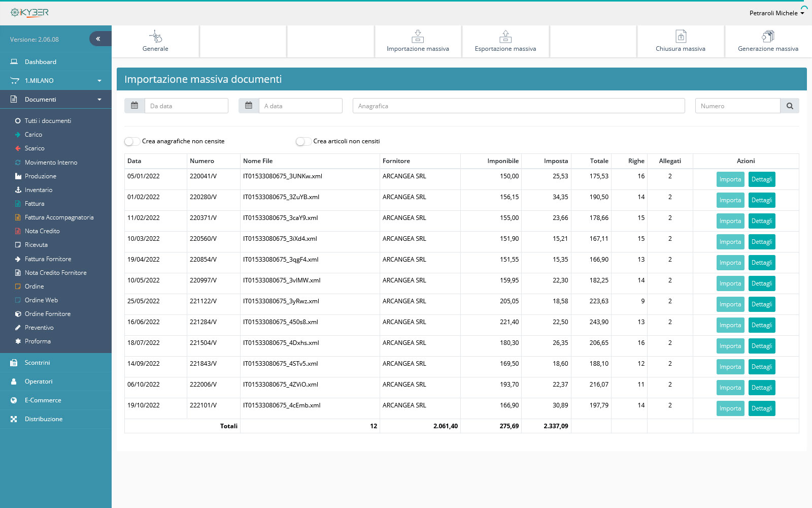Open the Petraroli Michele user dropdown
The image size is (812, 508).
(776, 13)
